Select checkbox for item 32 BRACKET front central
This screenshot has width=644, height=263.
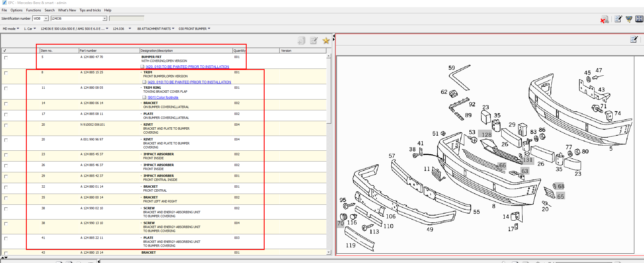(6, 187)
